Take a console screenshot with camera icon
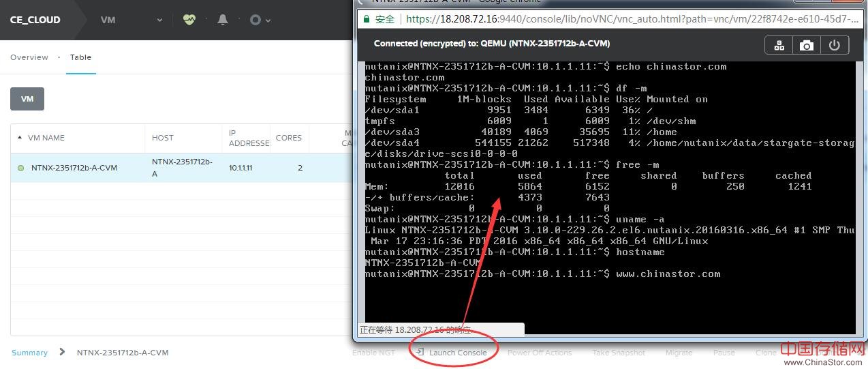This screenshot has height=369, width=868. tap(807, 45)
